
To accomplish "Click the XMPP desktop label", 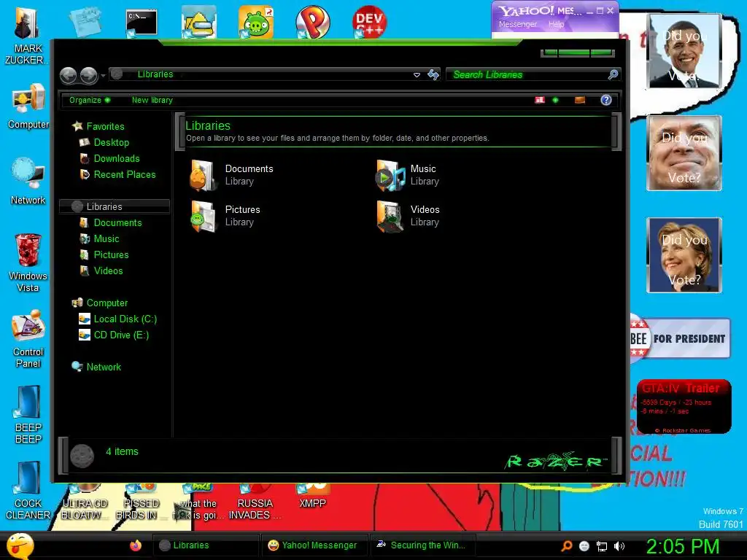I will [312, 503].
